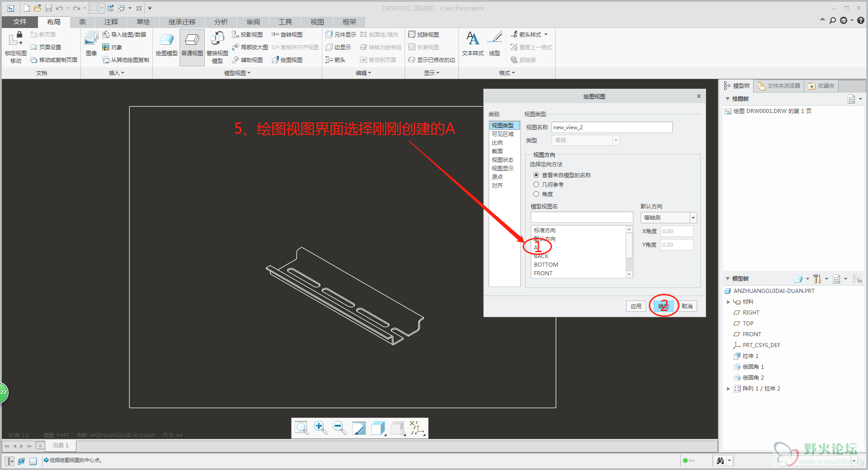
Task: Click the zoom in magnifier icon
Action: 321,428
